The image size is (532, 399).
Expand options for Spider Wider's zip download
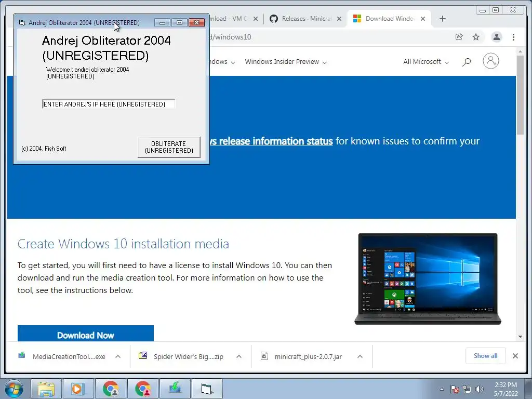pos(239,356)
